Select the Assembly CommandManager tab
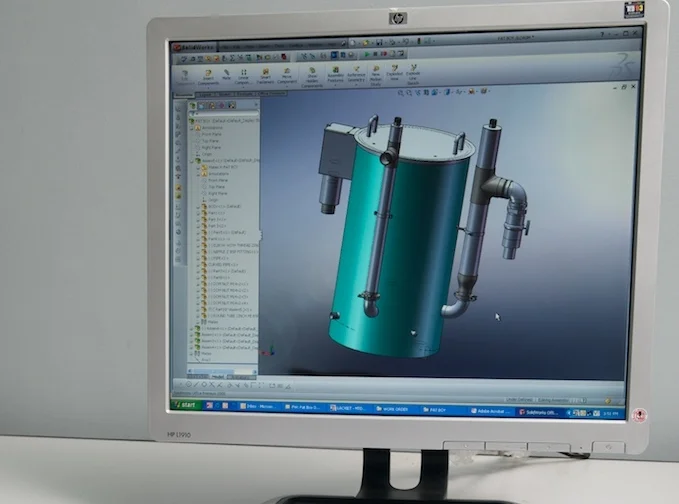Image resolution: width=679 pixels, height=504 pixels. click(x=184, y=95)
